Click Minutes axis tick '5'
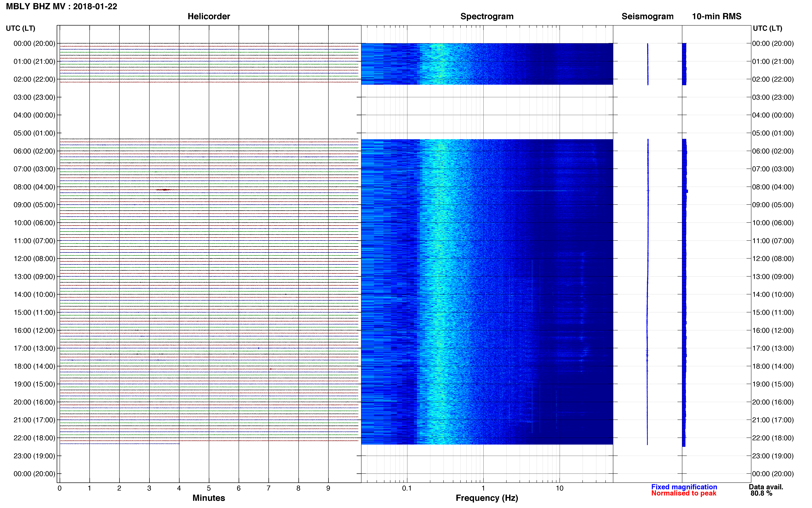The width and height of the screenshot is (812, 508). pos(209,488)
